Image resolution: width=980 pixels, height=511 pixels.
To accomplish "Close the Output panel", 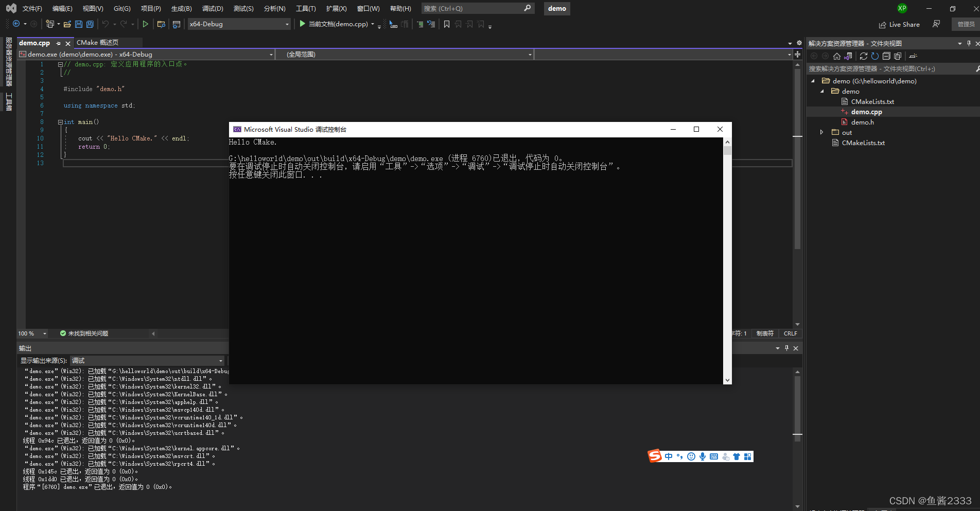I will 796,348.
